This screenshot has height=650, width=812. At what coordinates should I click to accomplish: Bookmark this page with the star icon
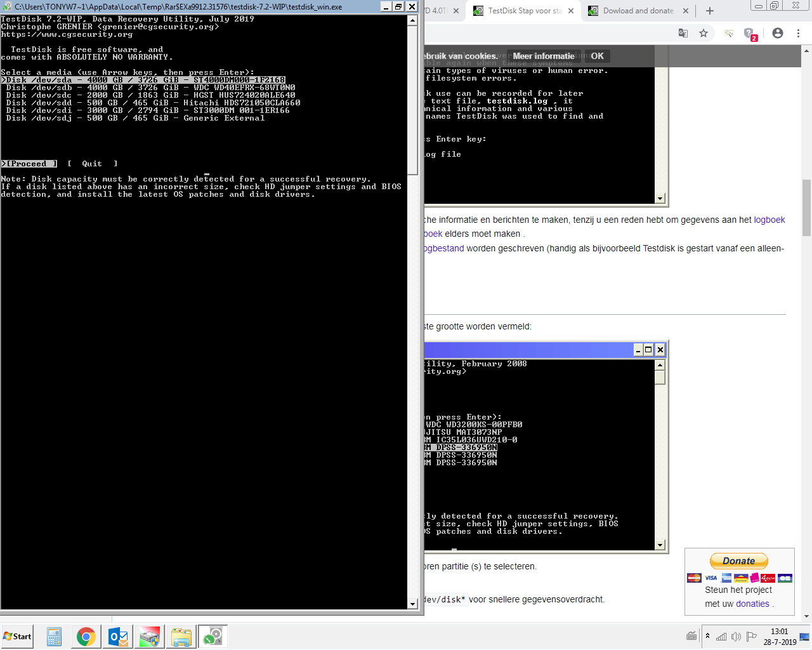click(704, 33)
